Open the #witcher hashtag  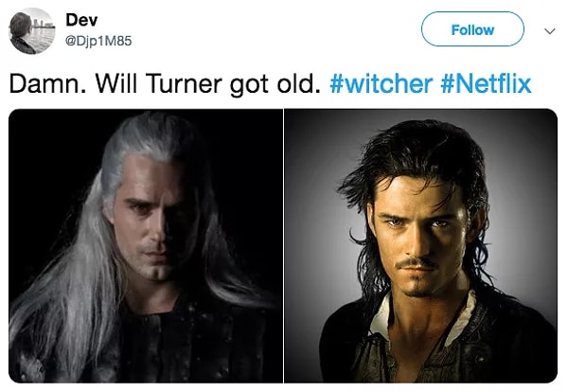(x=382, y=83)
